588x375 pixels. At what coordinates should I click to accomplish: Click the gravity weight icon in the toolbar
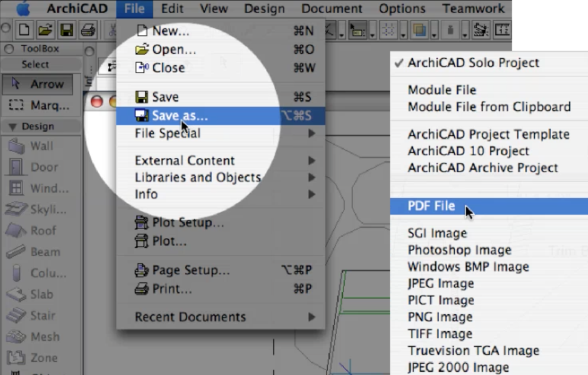[x=450, y=29]
